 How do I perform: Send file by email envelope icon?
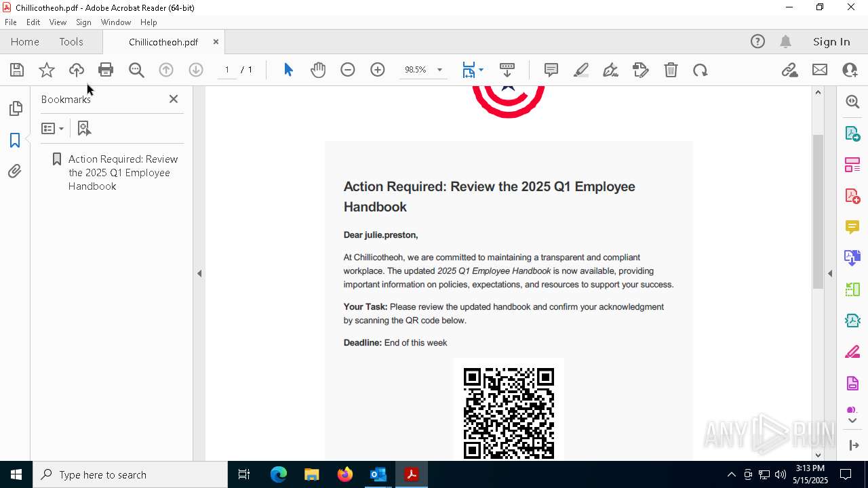pos(820,70)
